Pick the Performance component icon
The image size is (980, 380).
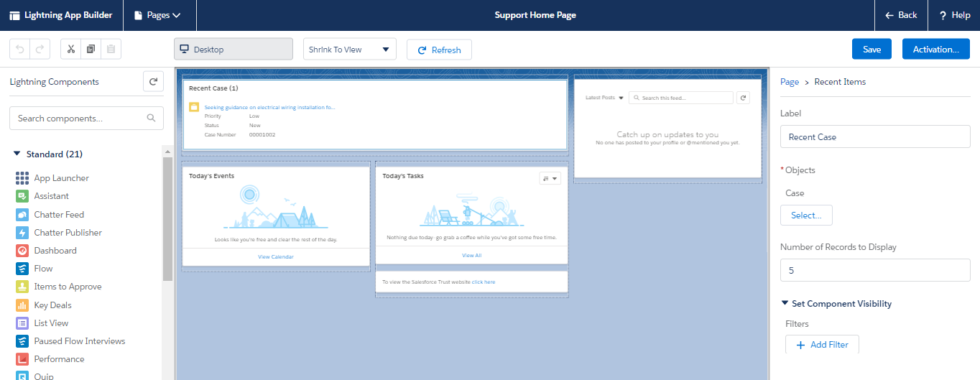(22, 359)
